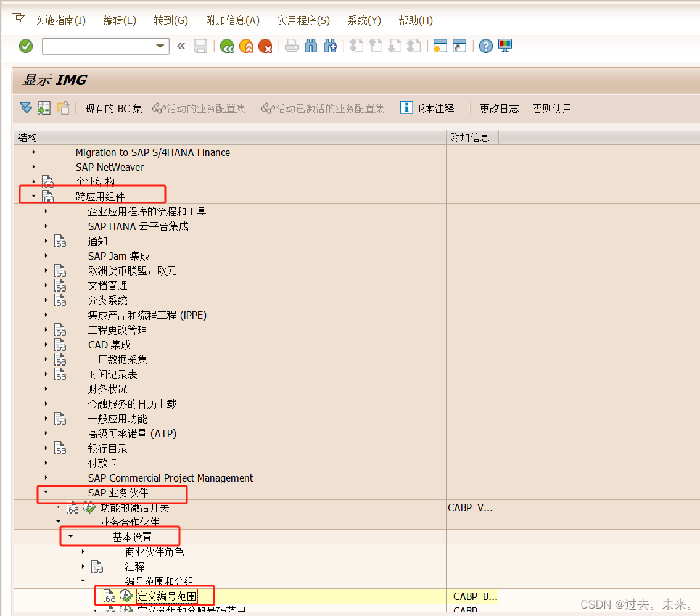Expand the 分类系统 node

(x=46, y=300)
